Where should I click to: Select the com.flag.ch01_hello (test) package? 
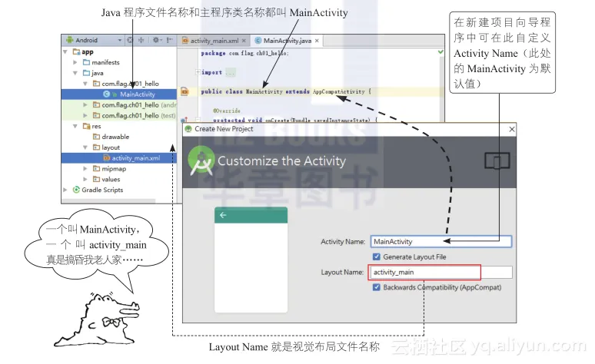[135, 115]
